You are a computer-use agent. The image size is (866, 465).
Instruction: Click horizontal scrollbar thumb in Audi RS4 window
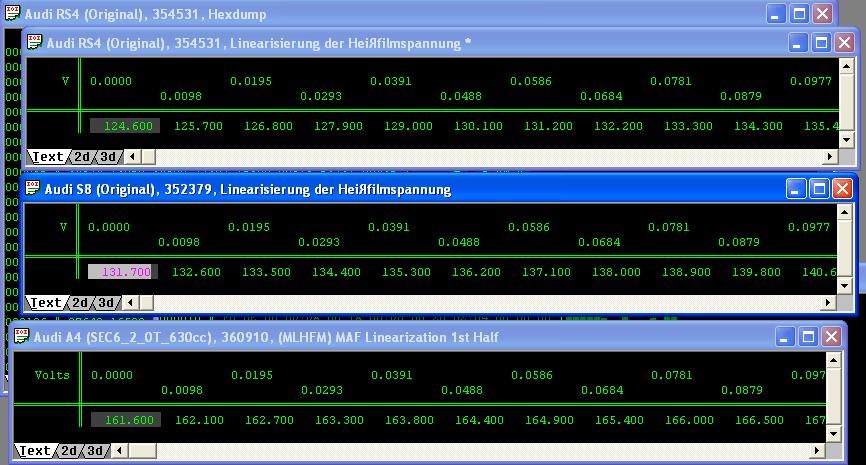pos(148,157)
